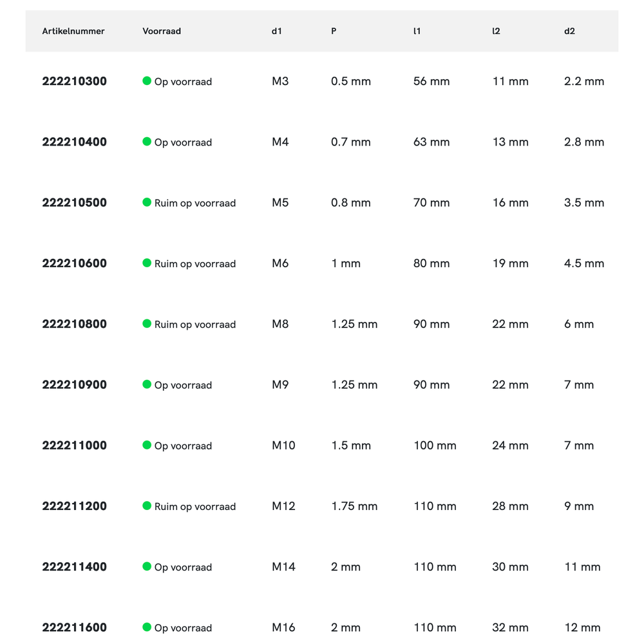Click green stock dot for article 222211400
644x644 pixels.
click(x=147, y=567)
